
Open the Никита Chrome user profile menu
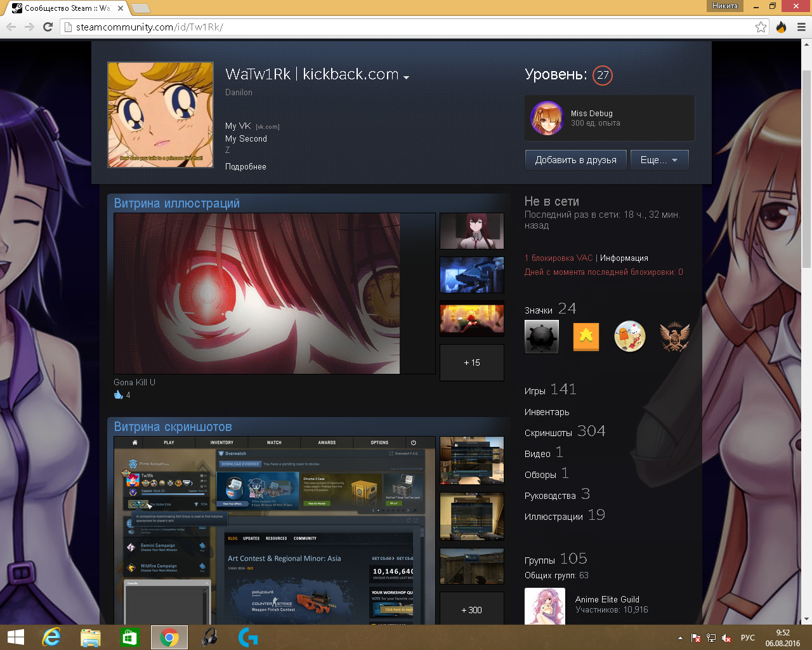point(725,6)
